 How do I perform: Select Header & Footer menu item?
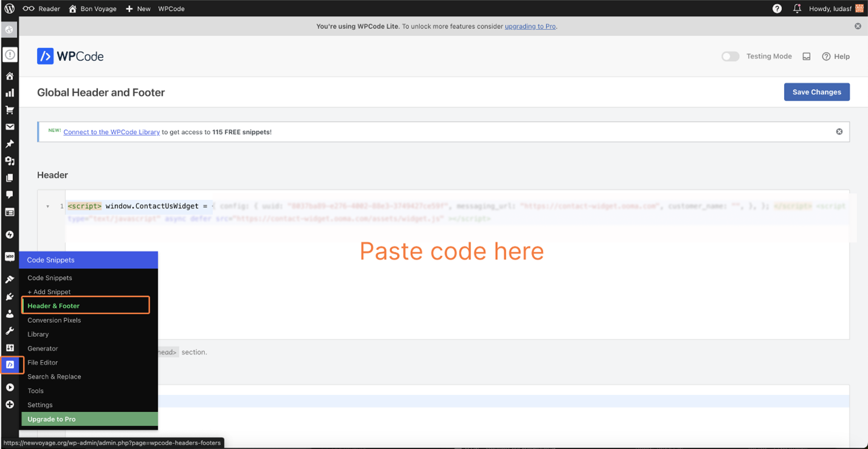(53, 306)
